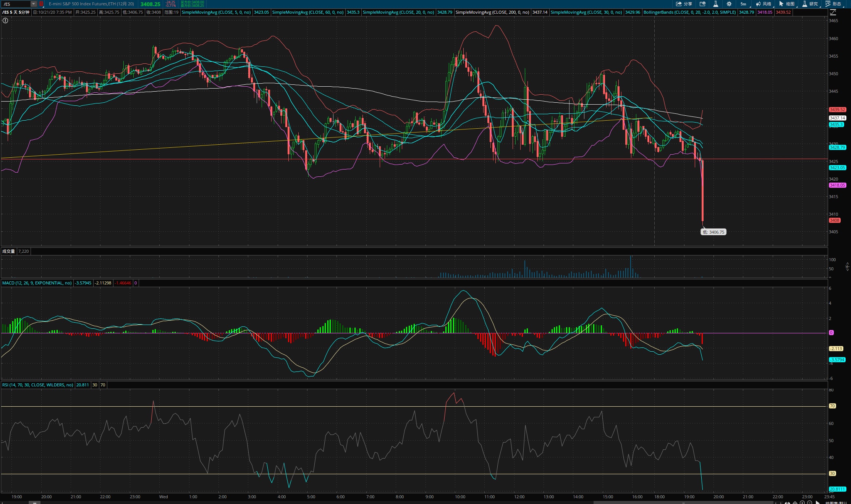Select the BollingerBands study label
851x504 pixels.
(x=689, y=12)
